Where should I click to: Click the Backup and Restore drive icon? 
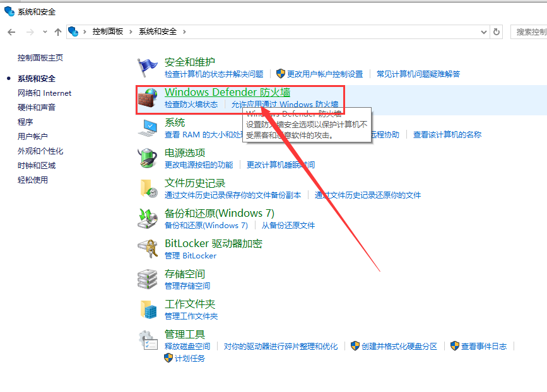148,219
